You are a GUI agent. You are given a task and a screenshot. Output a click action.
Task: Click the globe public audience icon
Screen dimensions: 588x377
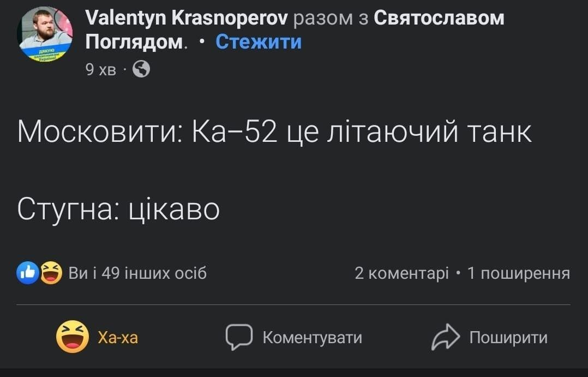[x=141, y=69]
